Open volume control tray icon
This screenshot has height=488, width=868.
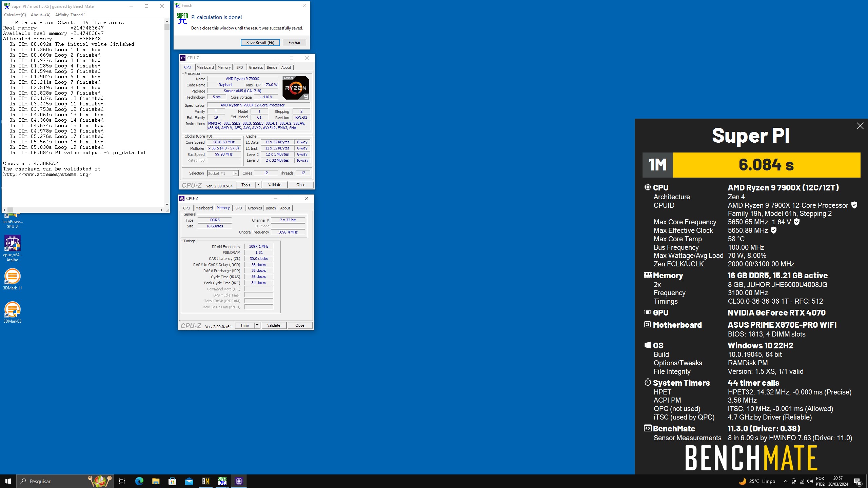pos(810,481)
